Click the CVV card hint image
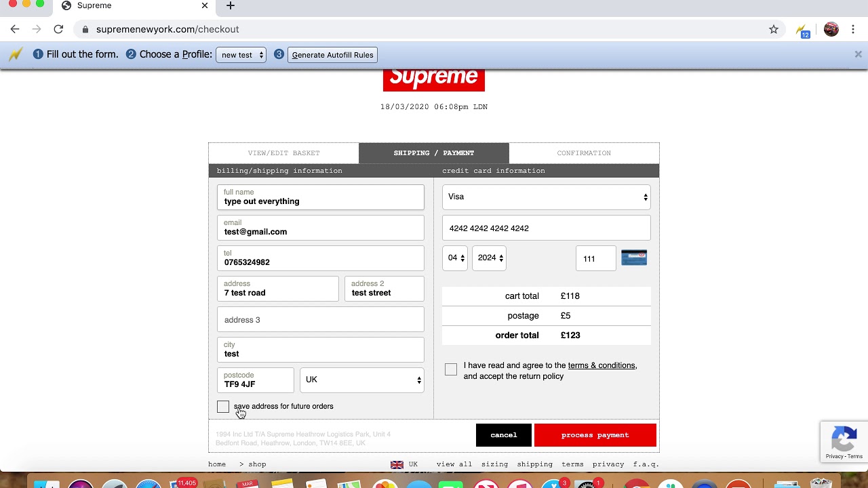This screenshot has width=868, height=488. [x=634, y=258]
